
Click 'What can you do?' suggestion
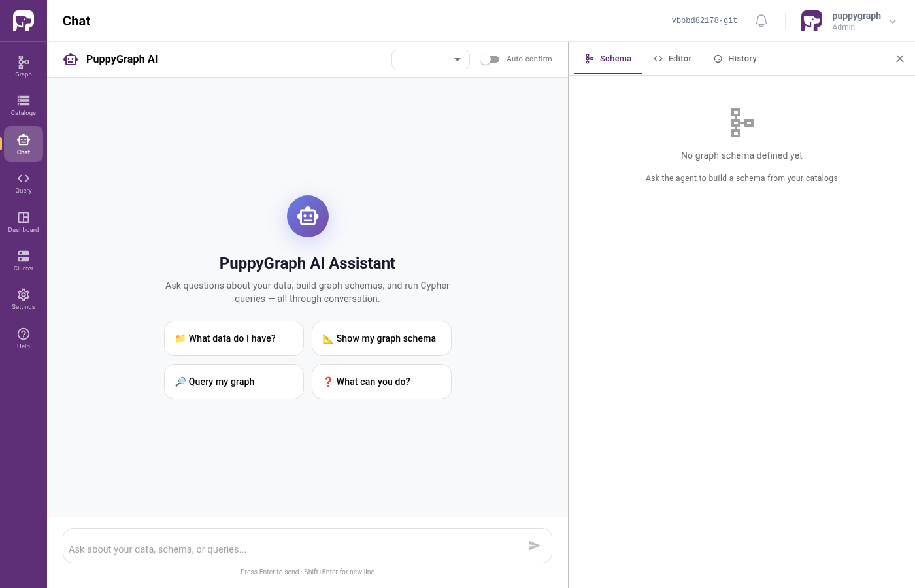[382, 382]
